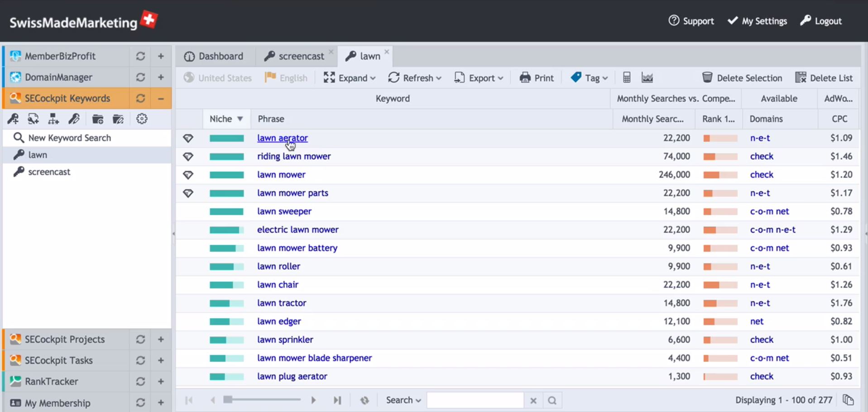Screen dimensions: 868x412
Task: Click the diamond icon for lawn aerator
Action: pos(188,138)
